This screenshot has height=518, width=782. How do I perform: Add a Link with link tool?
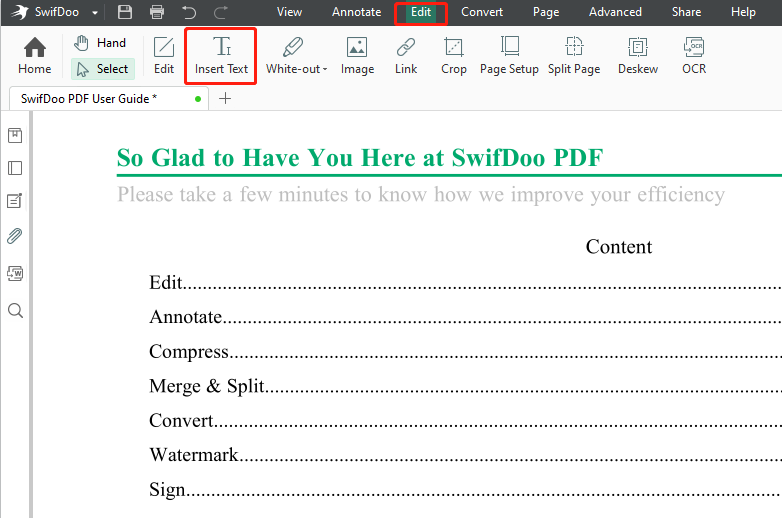click(406, 55)
